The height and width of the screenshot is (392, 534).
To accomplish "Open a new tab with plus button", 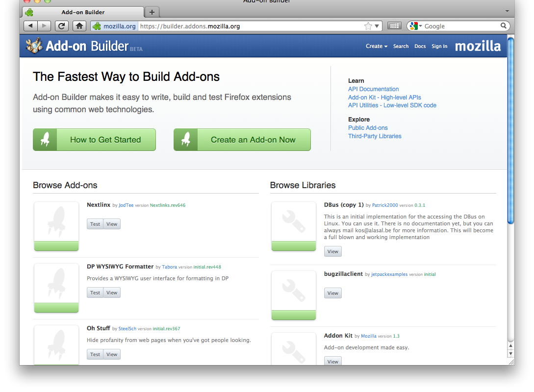I will click(x=152, y=12).
